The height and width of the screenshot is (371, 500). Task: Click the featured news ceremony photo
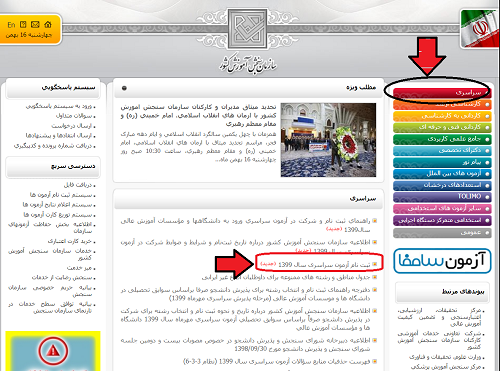click(x=328, y=140)
